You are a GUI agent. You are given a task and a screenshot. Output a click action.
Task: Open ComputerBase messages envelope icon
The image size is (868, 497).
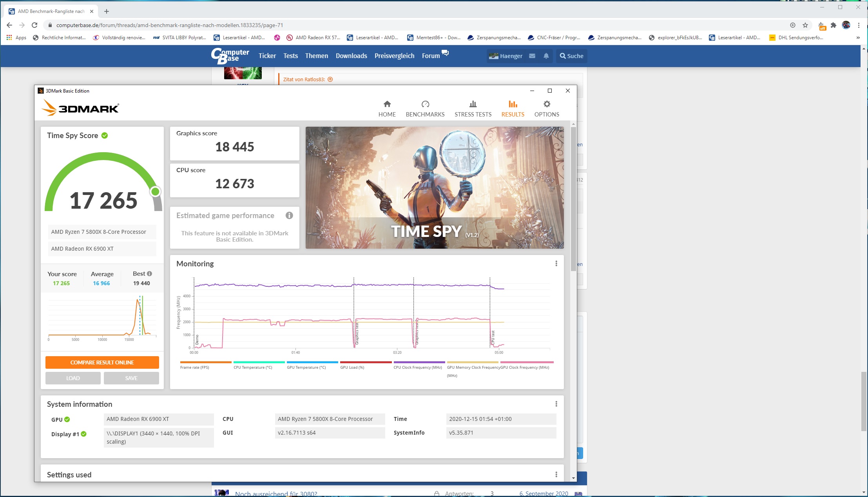532,56
